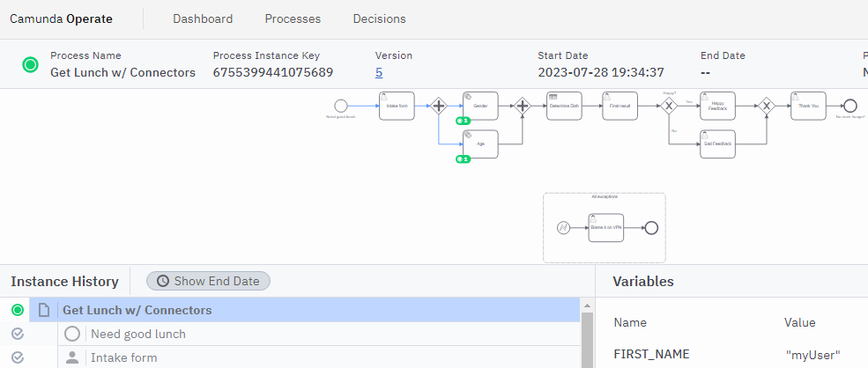This screenshot has width=868, height=368.
Task: Open process version 5 link
Action: 379,72
